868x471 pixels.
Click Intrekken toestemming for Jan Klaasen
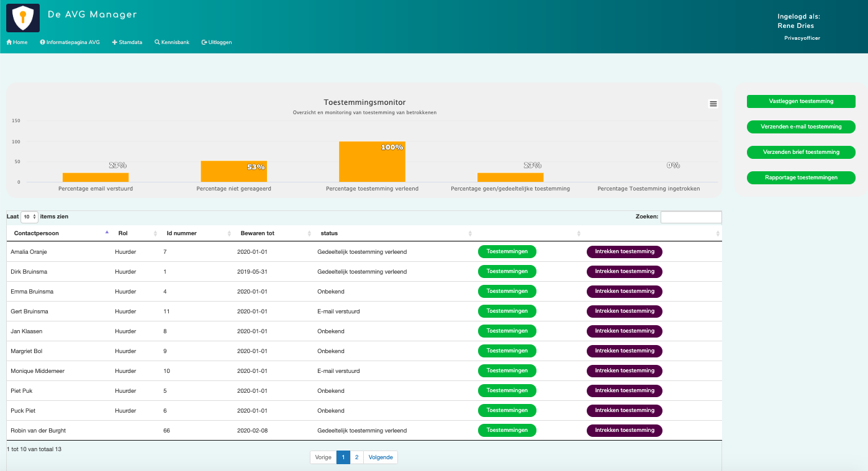625,331
